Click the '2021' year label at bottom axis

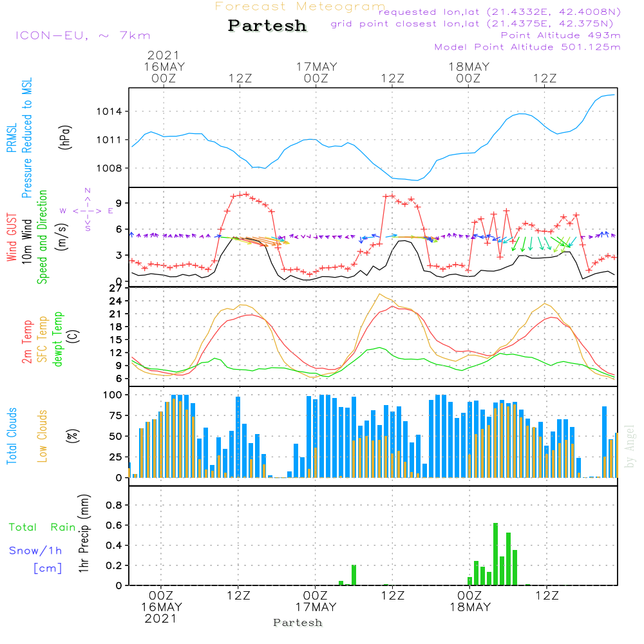[160, 619]
